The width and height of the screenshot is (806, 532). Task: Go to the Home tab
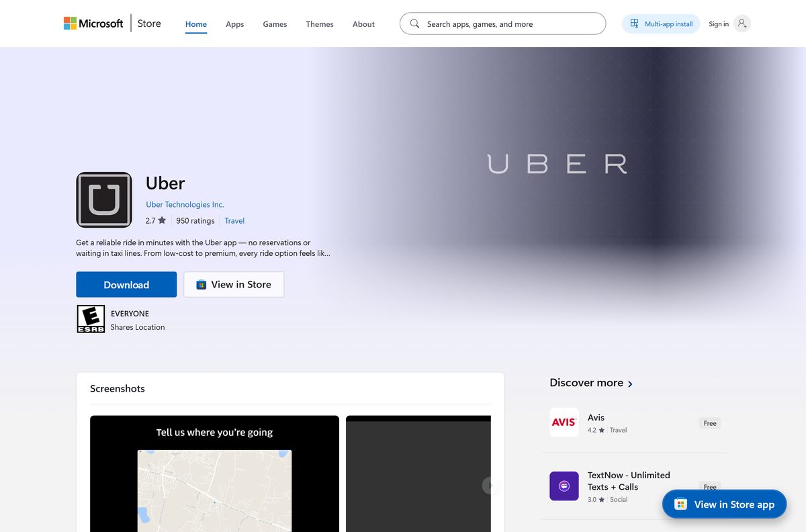coord(196,24)
